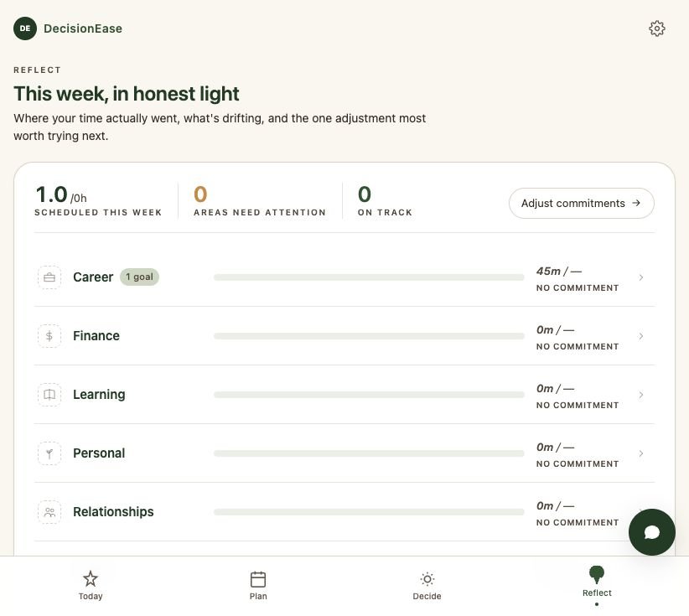Open the chat bubble assistant
This screenshot has width=689, height=616.
click(x=651, y=532)
